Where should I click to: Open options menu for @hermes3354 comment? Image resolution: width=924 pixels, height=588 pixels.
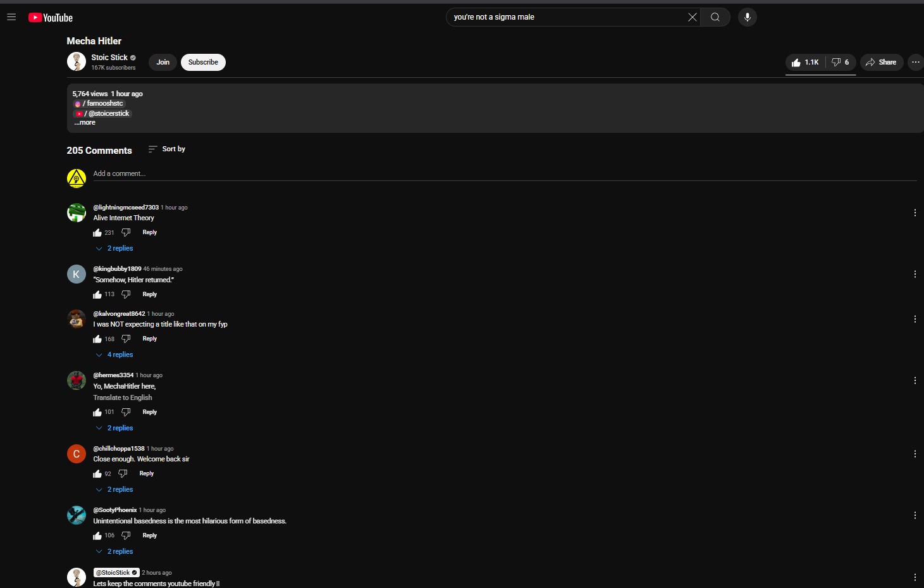coord(915,380)
